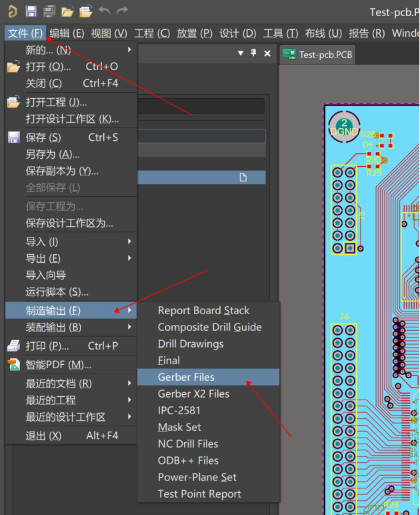The image size is (420, 515).
Task: Click the Undo arrow in the toolbar
Action: coord(105,11)
